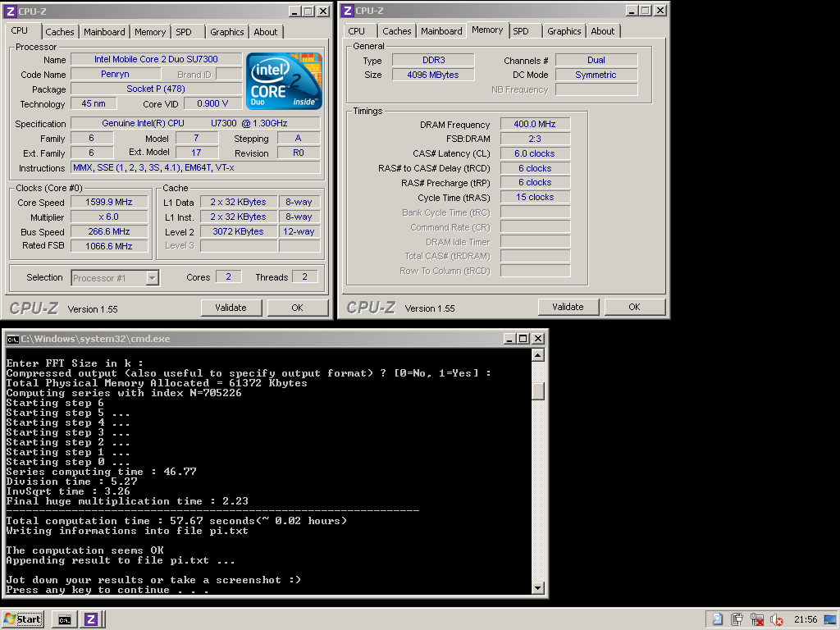Click the Intel Core 2 Duo logo
Viewport: 840px width, 630px height.
coord(285,81)
